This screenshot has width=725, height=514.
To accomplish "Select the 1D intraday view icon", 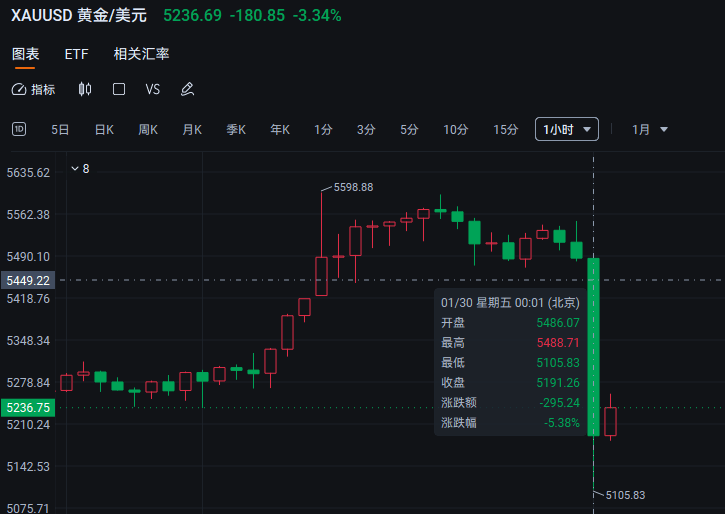I will (19, 129).
